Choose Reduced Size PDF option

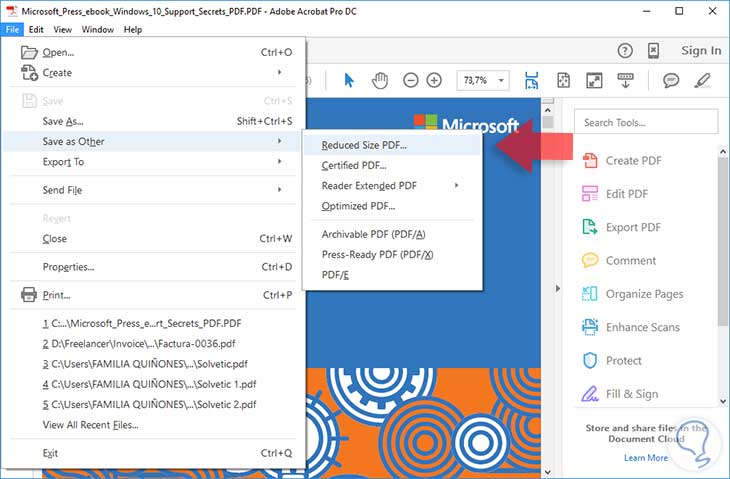(392, 145)
